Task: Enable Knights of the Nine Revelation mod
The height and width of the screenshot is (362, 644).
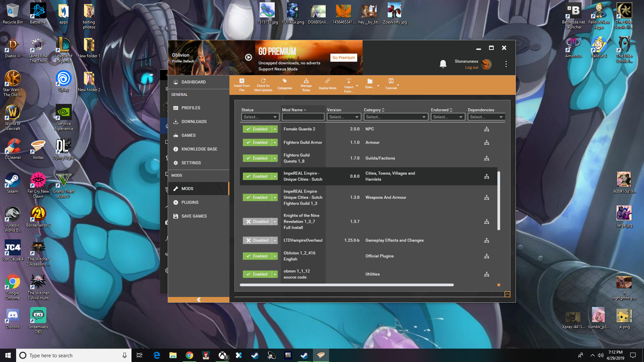Action: coord(257,222)
